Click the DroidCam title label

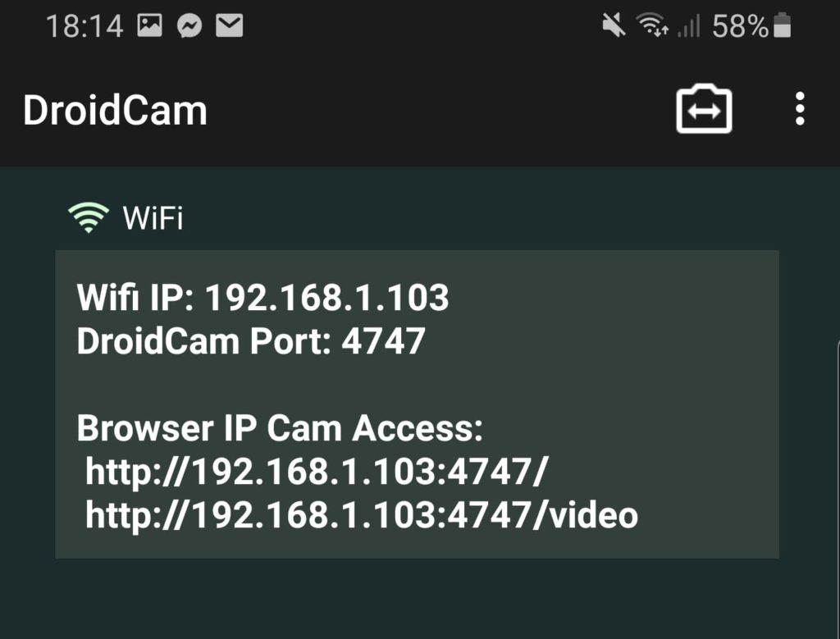(115, 109)
